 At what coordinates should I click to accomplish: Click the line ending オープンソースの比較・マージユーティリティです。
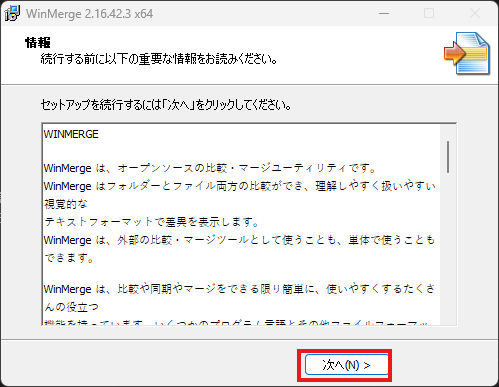pos(210,168)
